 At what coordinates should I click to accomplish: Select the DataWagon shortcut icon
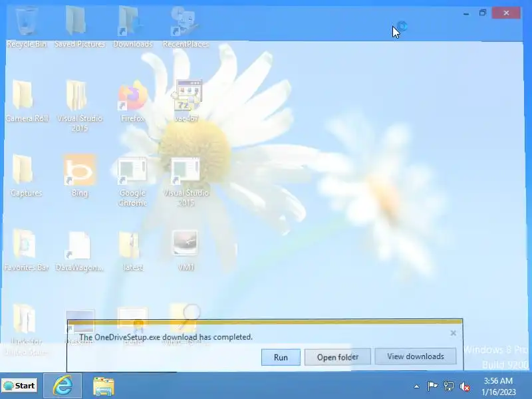[x=79, y=251]
